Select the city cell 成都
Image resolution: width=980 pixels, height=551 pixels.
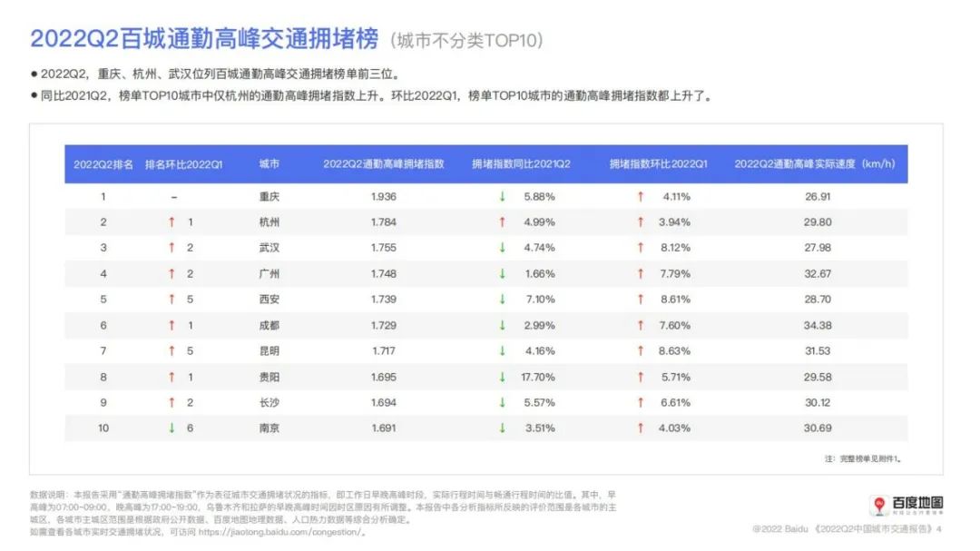tap(269, 325)
